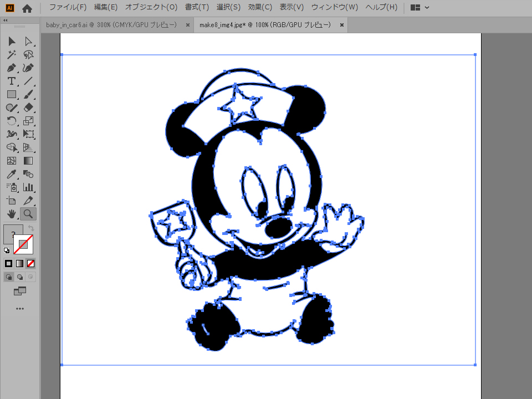
Task: Click the Fill color swatch
Action: (9, 231)
